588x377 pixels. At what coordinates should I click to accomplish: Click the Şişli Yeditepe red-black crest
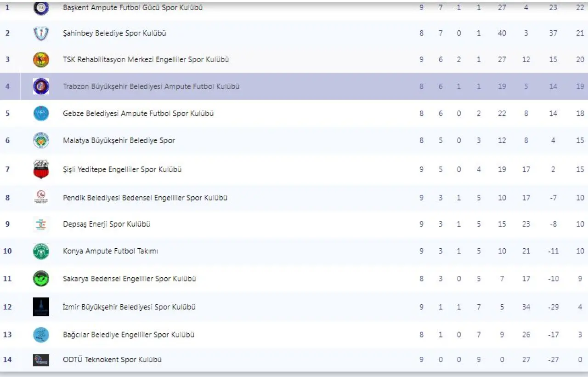(x=41, y=170)
